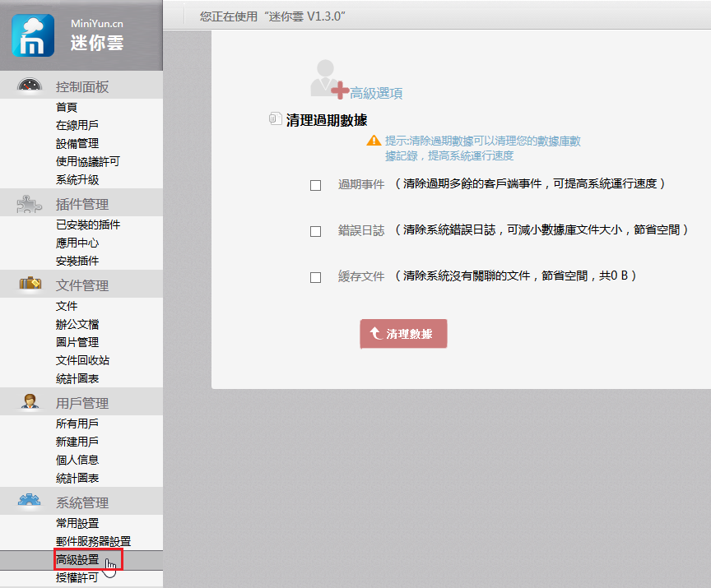Open 辦公文檔 page
Viewport: 711px width, 588px height.
pos(77,324)
